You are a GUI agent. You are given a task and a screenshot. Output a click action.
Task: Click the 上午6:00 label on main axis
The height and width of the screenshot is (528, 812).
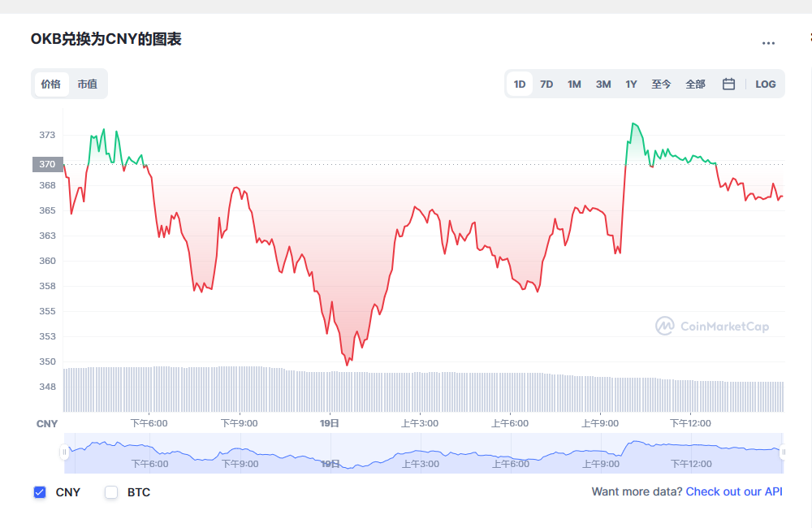(510, 423)
